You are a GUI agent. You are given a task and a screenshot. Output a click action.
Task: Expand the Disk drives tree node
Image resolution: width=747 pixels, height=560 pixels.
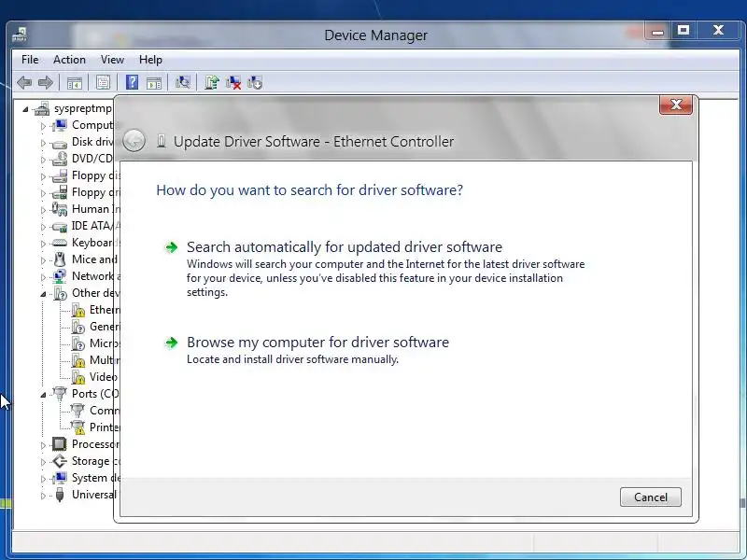click(x=43, y=143)
